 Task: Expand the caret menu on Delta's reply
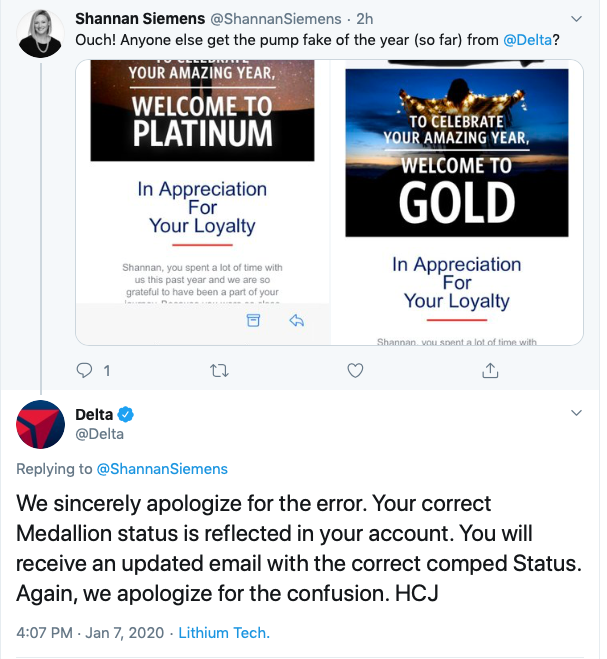tap(575, 413)
